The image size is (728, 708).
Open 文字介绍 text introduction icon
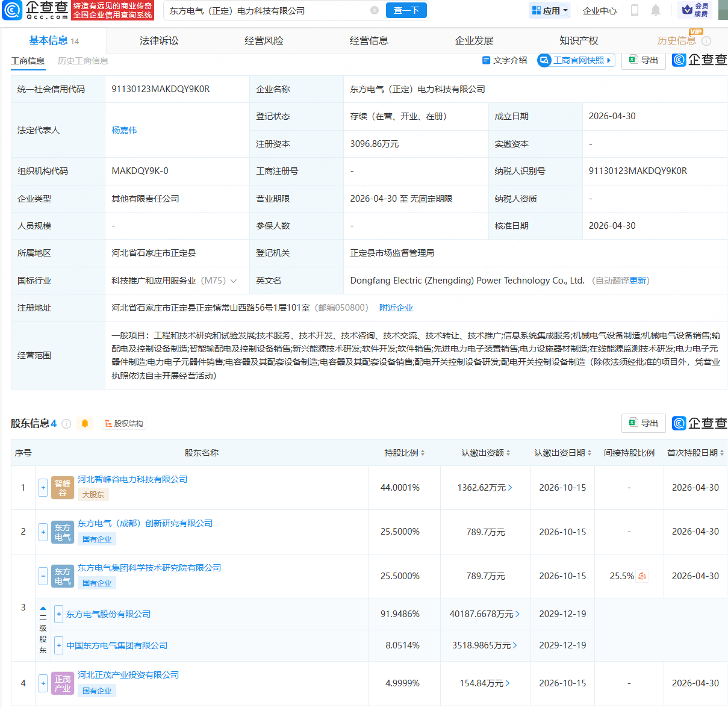(487, 60)
